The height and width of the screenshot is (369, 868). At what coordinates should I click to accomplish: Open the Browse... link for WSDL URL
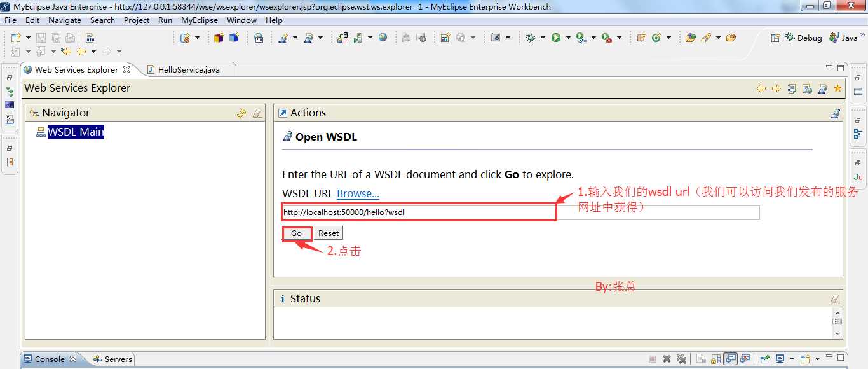[x=358, y=193]
